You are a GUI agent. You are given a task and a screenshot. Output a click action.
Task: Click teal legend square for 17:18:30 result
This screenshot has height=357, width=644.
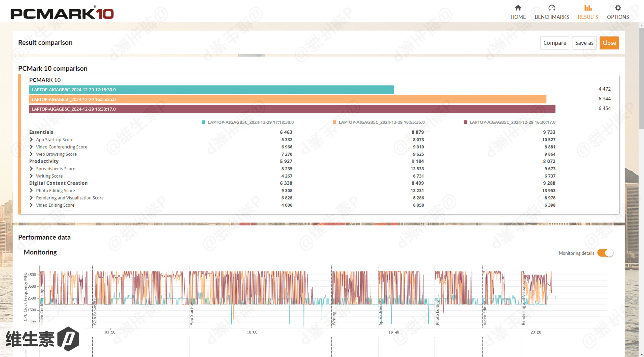pyautogui.click(x=203, y=122)
